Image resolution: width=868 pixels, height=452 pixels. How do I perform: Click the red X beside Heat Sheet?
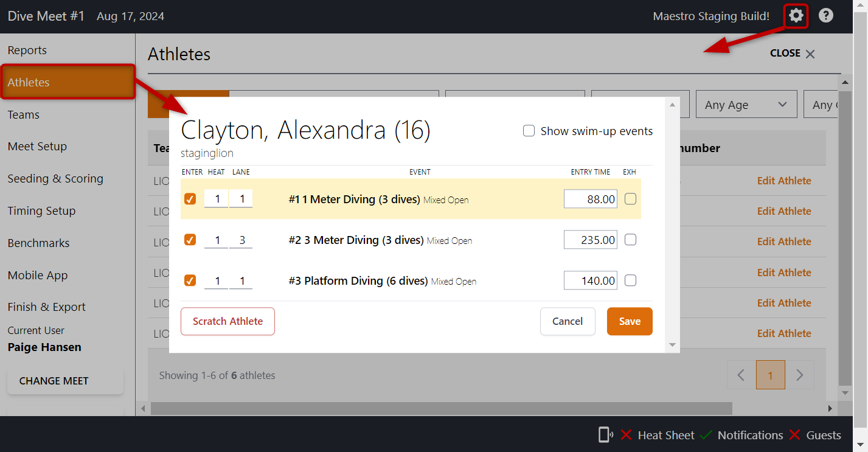click(626, 435)
